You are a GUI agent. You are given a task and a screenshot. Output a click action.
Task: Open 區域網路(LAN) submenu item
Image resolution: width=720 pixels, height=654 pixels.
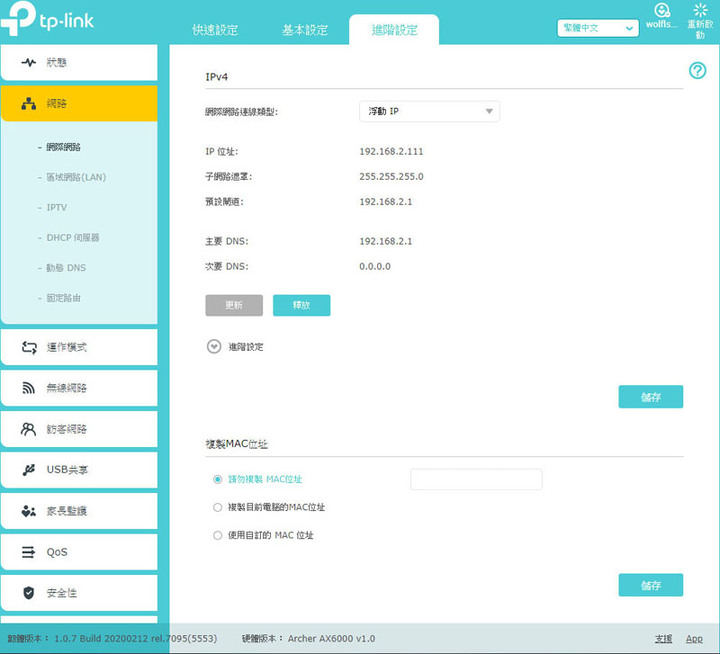[x=76, y=177]
